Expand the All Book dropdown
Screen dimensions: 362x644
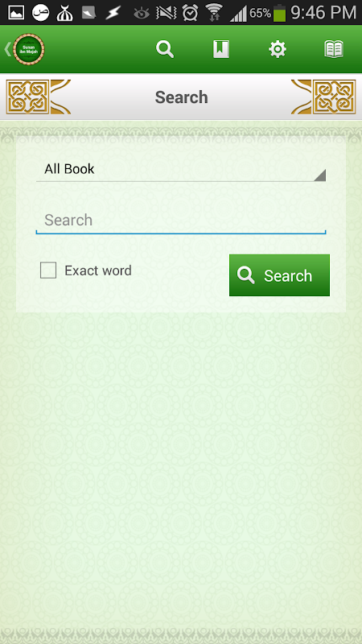[181, 169]
